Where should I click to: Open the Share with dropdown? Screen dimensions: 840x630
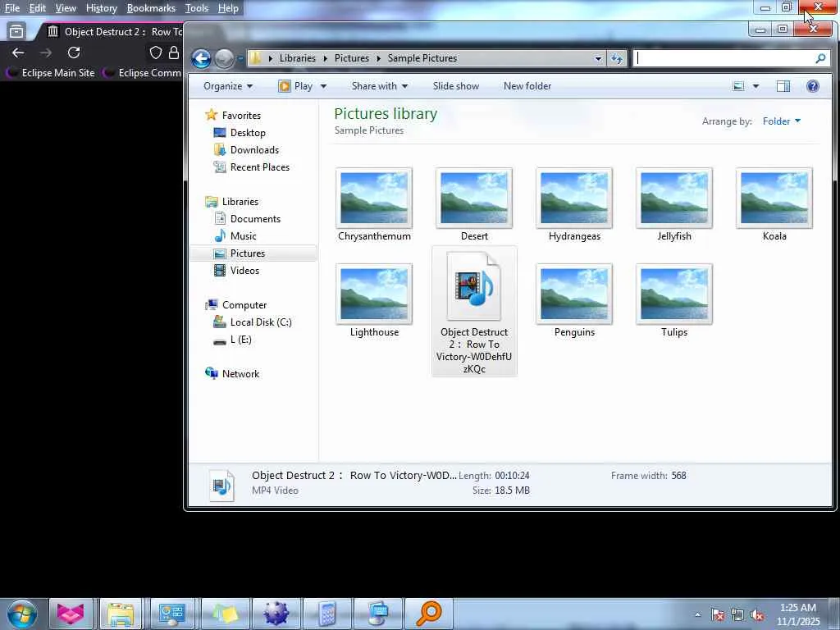[379, 86]
